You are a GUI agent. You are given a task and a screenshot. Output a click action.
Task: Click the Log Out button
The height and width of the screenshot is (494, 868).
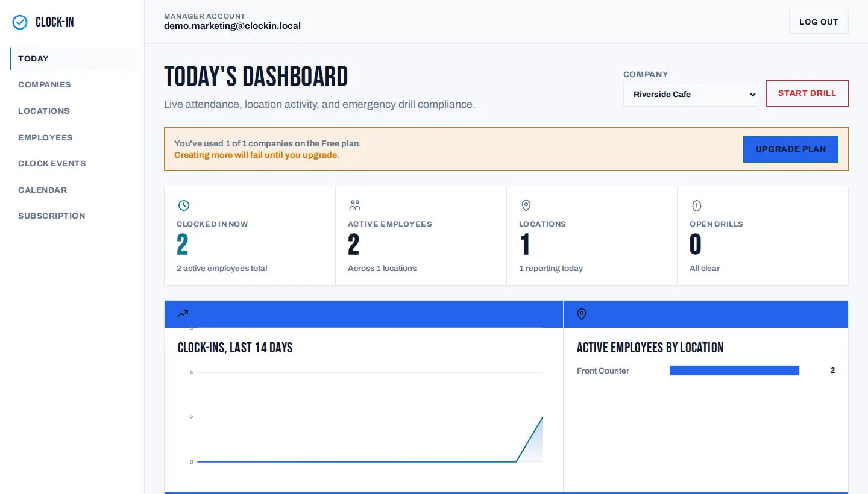(819, 22)
